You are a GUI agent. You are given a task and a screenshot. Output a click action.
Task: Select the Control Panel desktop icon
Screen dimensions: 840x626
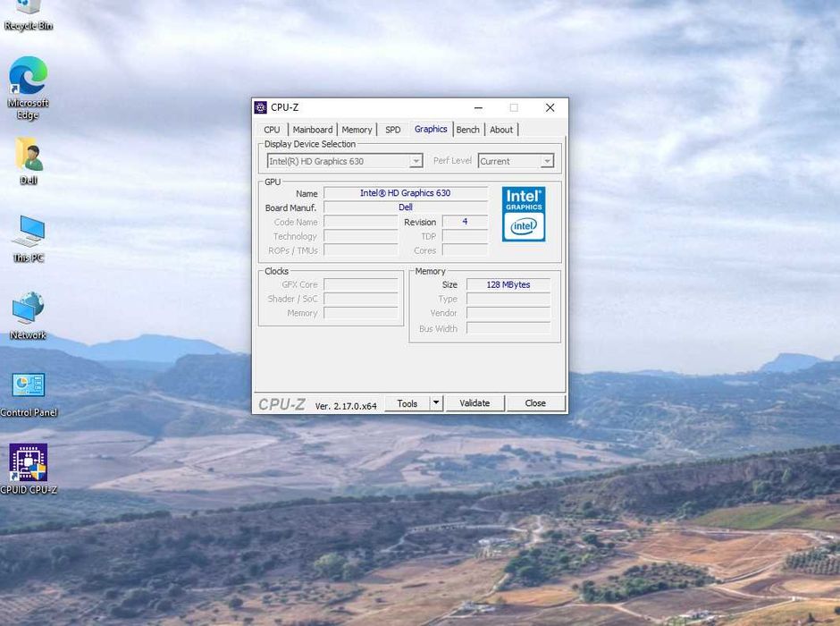click(29, 393)
